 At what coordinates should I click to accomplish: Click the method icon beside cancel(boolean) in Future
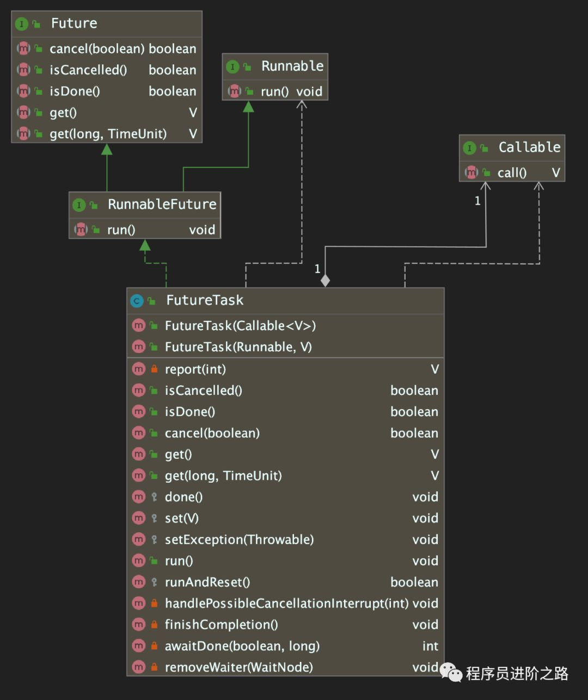[23, 48]
